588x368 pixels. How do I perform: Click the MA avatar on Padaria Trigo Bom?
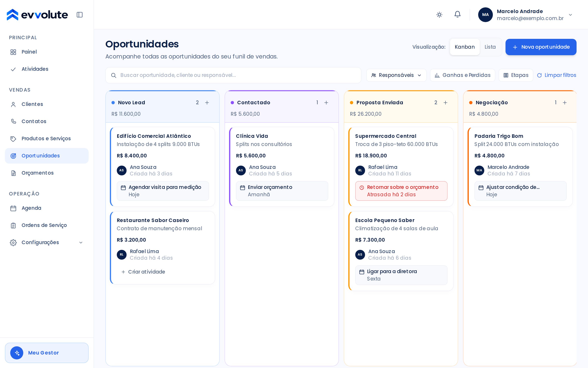[479, 170]
